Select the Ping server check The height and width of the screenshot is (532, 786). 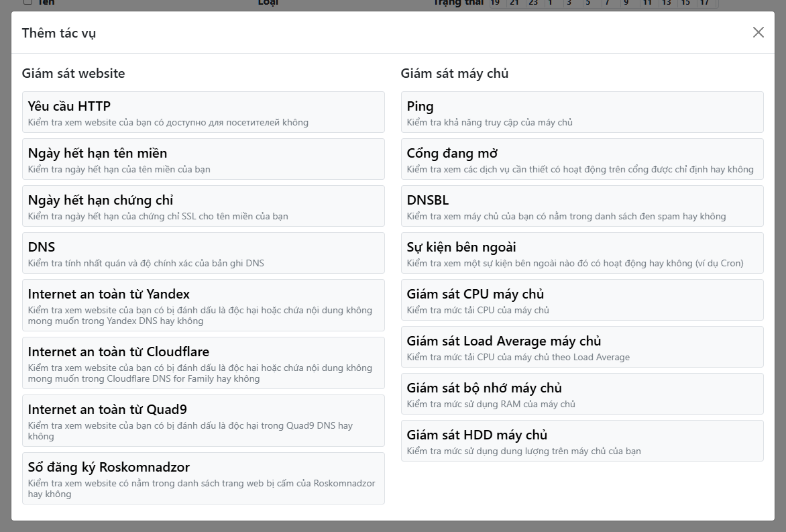[582, 113]
